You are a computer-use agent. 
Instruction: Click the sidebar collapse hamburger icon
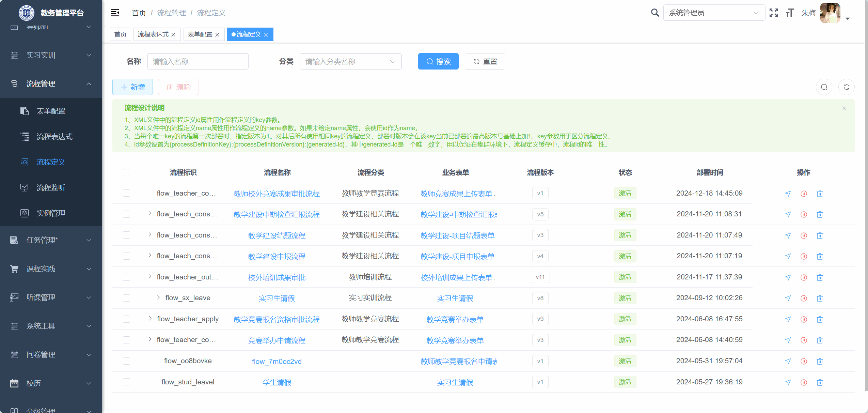pos(115,13)
